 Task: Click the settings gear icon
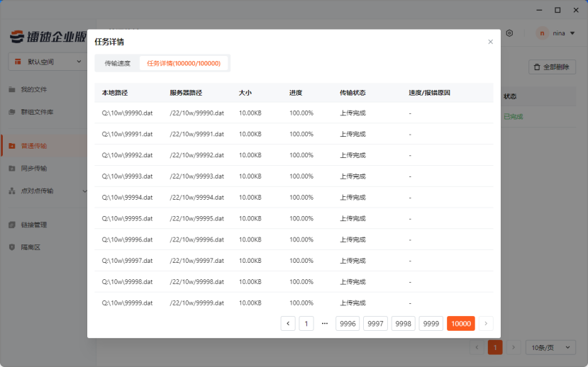pos(509,33)
